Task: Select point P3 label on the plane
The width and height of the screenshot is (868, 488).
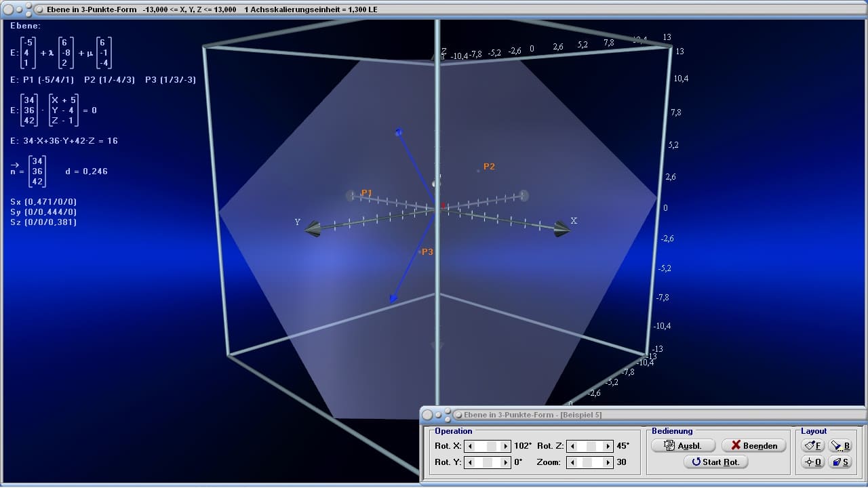Action: click(x=427, y=251)
